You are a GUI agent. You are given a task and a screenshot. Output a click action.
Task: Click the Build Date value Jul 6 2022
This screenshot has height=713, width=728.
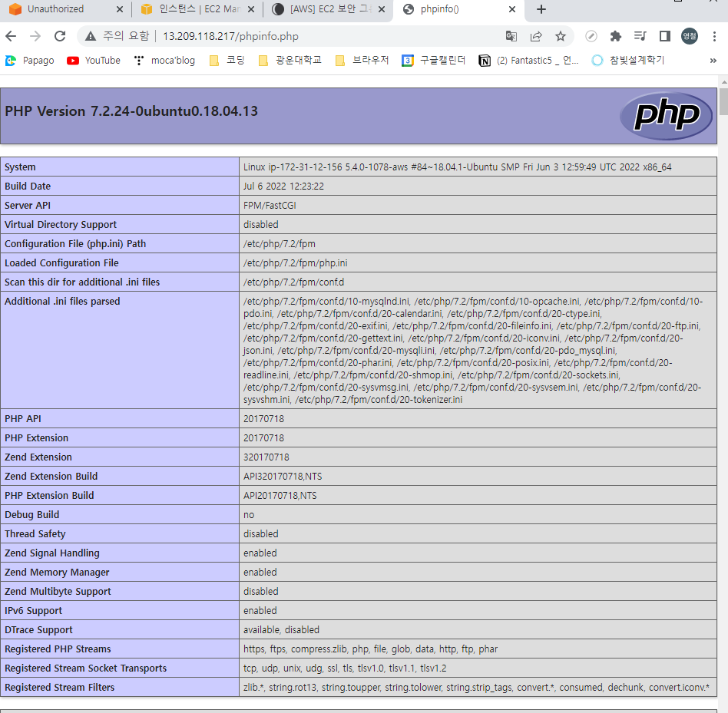click(x=283, y=186)
